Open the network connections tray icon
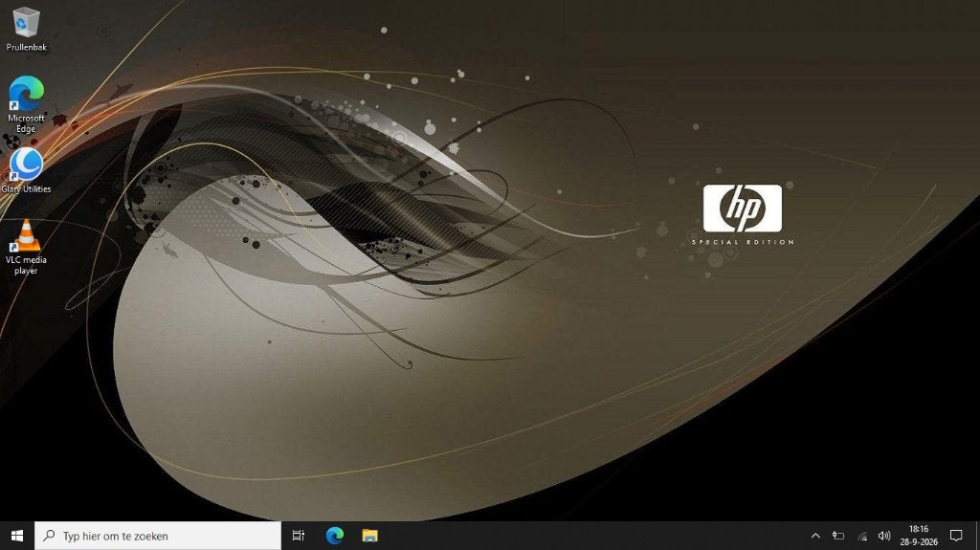980x550 pixels. [862, 536]
